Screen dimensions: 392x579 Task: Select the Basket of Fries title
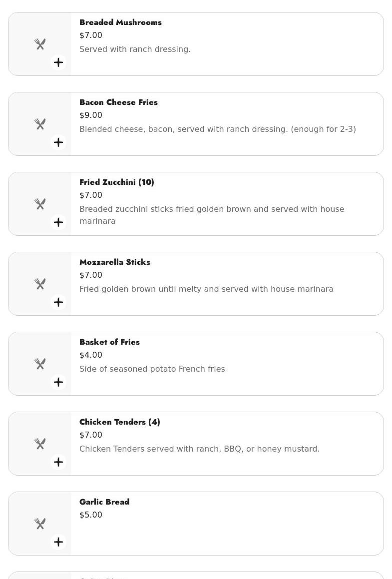[x=109, y=342]
